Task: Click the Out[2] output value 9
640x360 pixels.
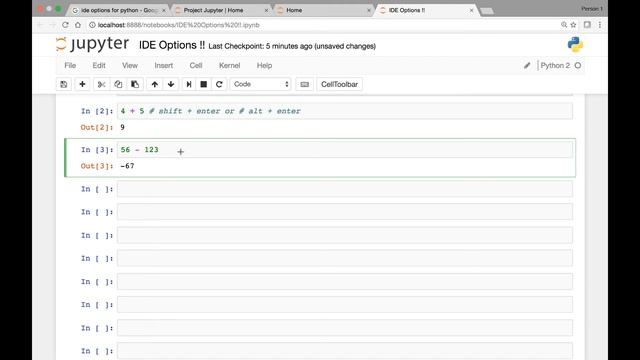Action: coord(122,127)
